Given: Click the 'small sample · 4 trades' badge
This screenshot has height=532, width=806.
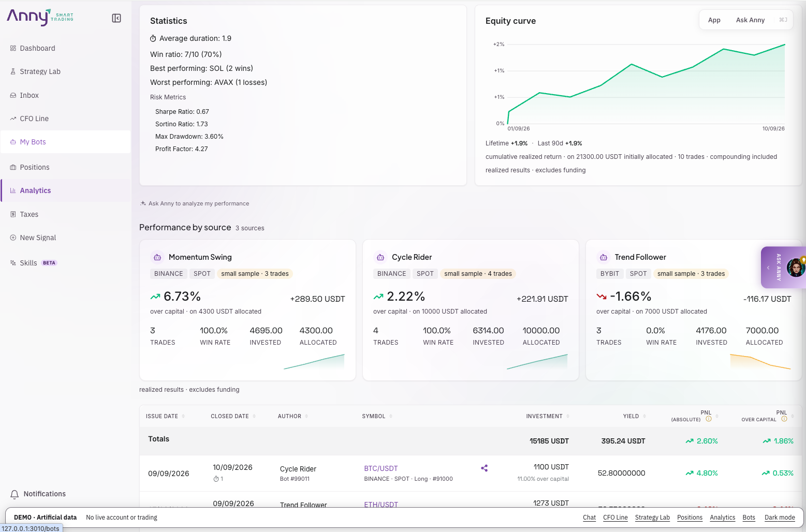Looking at the screenshot, I should coord(478,274).
